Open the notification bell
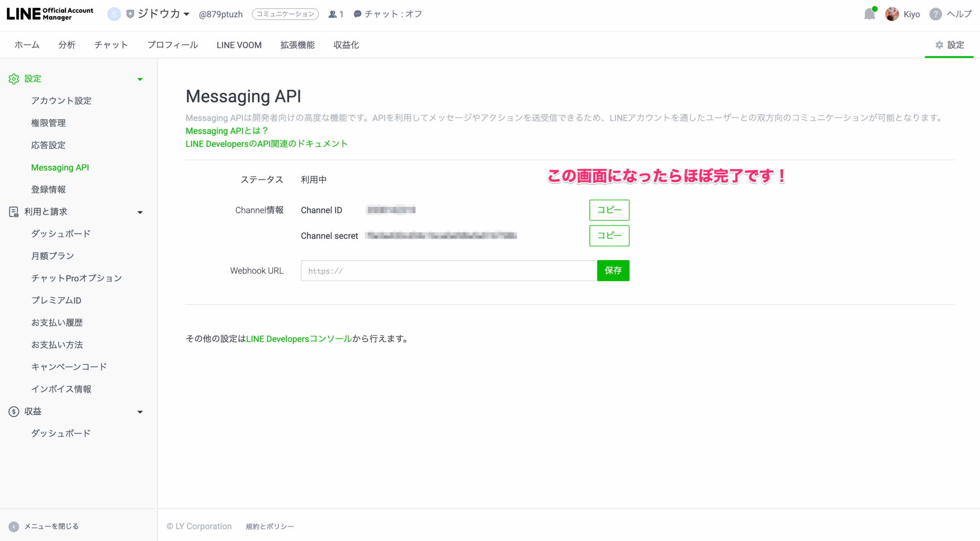The width and height of the screenshot is (980, 541). 869,14
